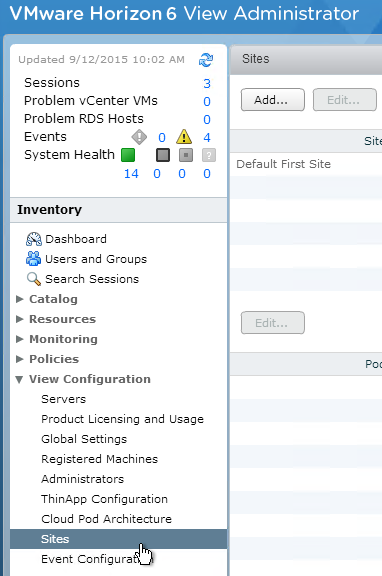Open Registered Machines
This screenshot has height=576, width=382.
[x=100, y=459]
